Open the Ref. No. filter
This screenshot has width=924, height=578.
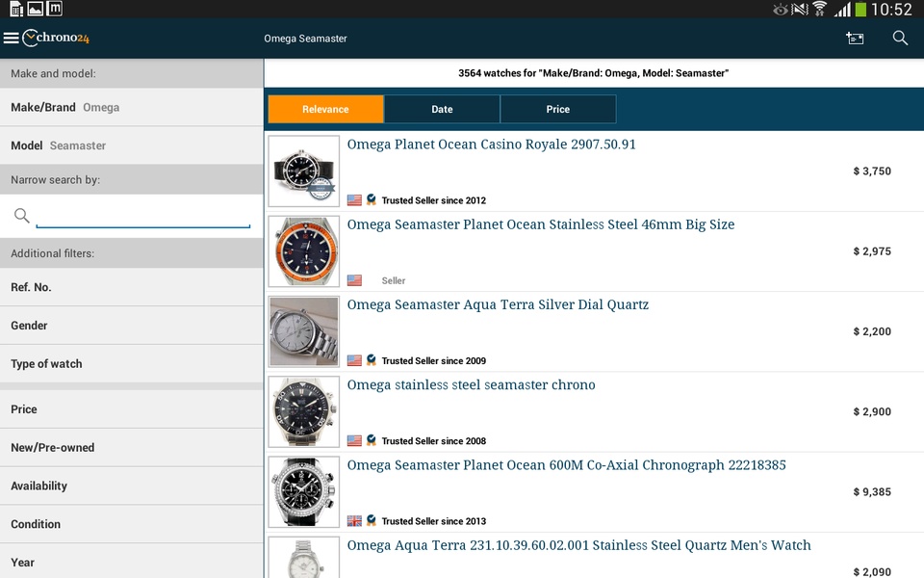coord(132,287)
